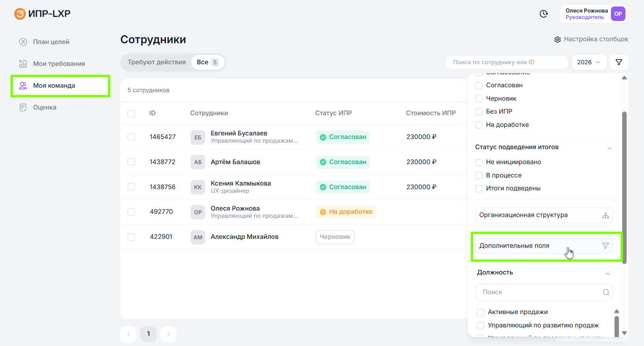The height and width of the screenshot is (346, 644).
Task: Go to next page arrow button
Action: pos(168,334)
